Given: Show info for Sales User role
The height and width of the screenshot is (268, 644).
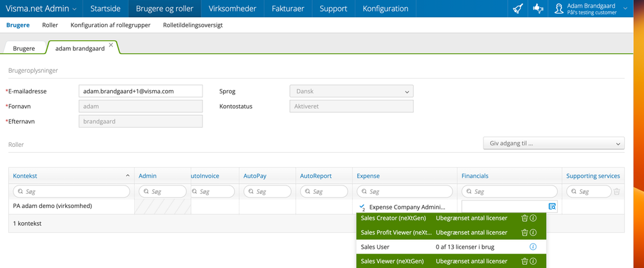Looking at the screenshot, I should (533, 247).
